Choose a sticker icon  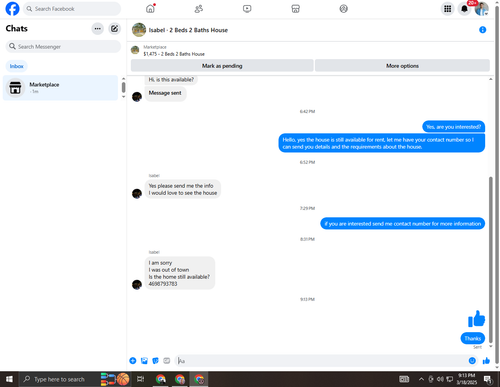point(155,361)
